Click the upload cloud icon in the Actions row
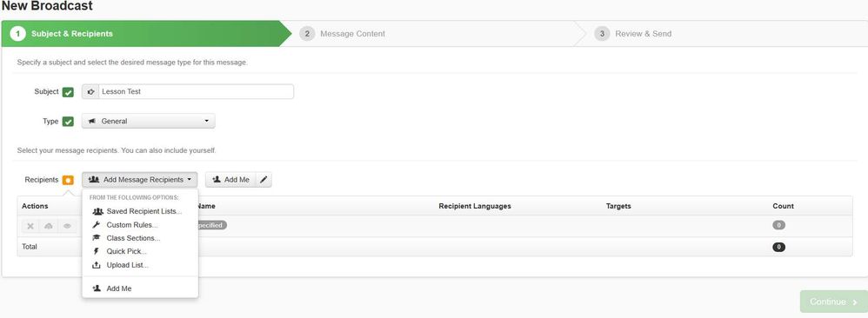This screenshot has height=318, width=868. [48, 226]
